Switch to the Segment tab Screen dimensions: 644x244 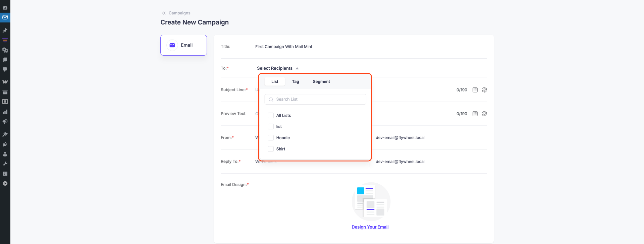coord(321,81)
